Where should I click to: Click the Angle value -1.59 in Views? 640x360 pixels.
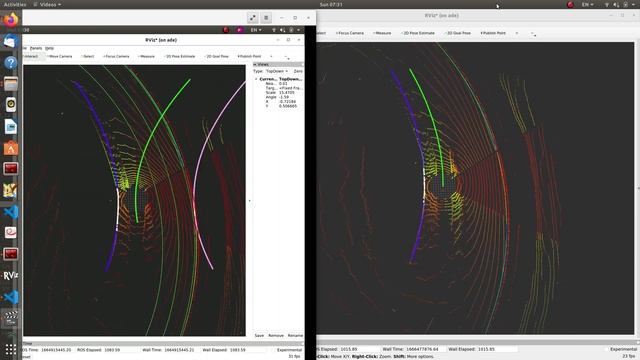[284, 97]
